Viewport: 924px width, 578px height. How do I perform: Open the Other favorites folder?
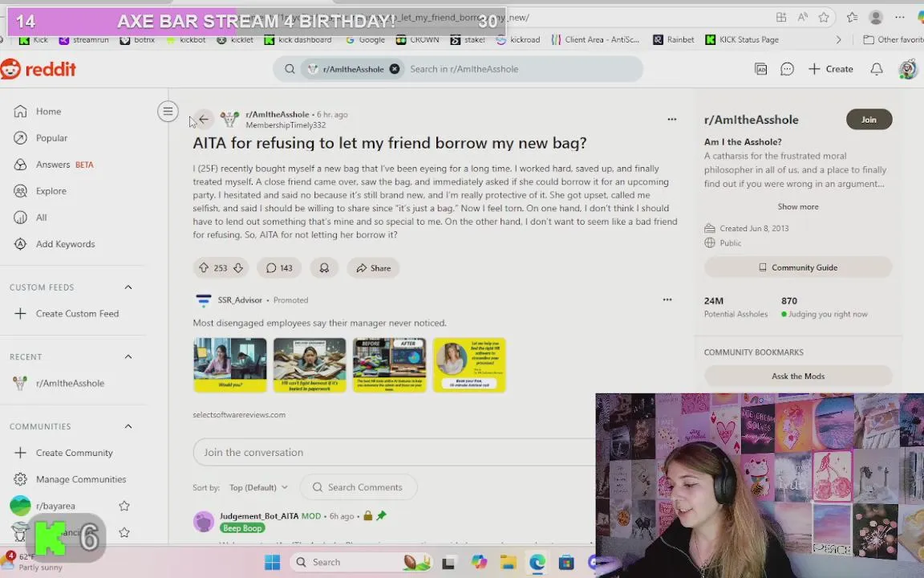coord(894,39)
